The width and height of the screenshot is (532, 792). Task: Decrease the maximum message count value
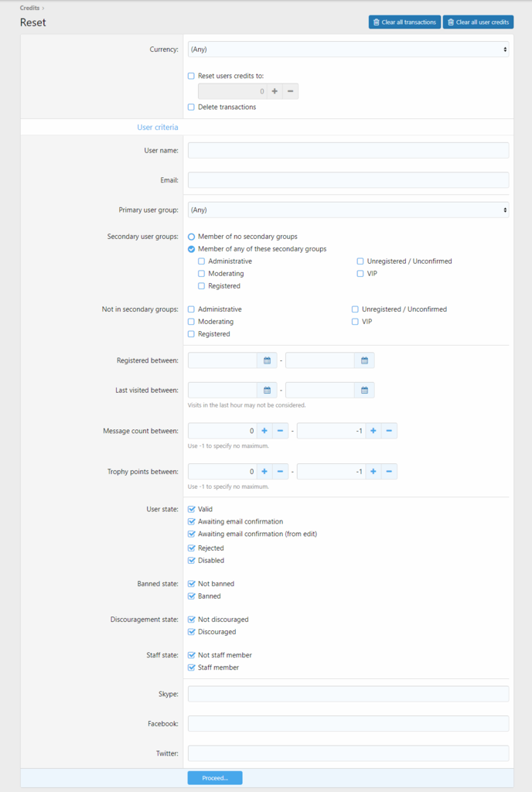389,431
